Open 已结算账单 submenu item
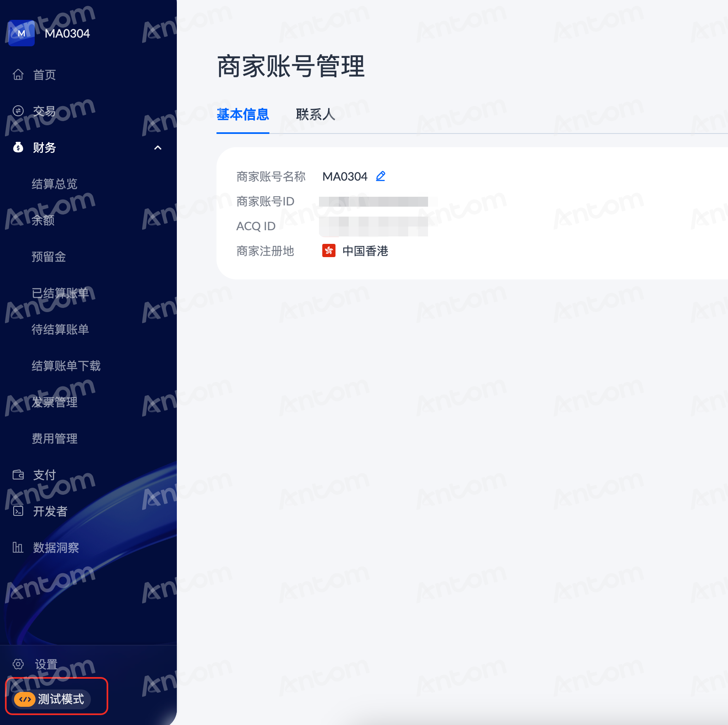 click(60, 293)
